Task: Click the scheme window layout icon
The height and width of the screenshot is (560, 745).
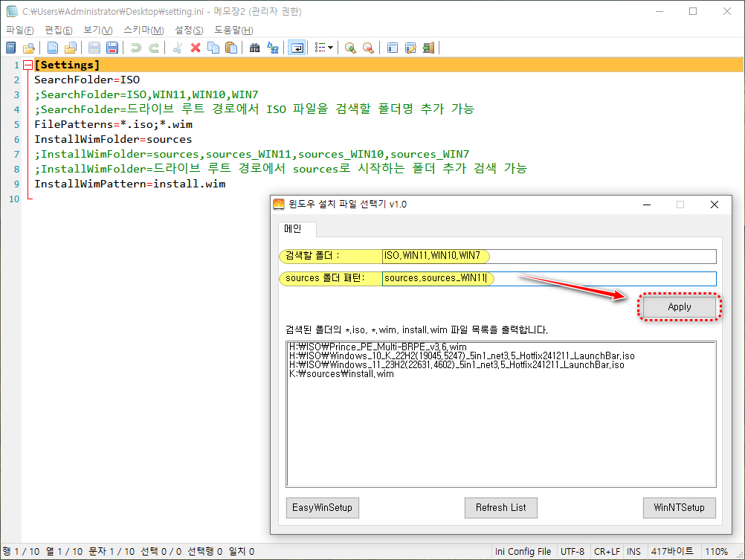Action: pos(393,48)
